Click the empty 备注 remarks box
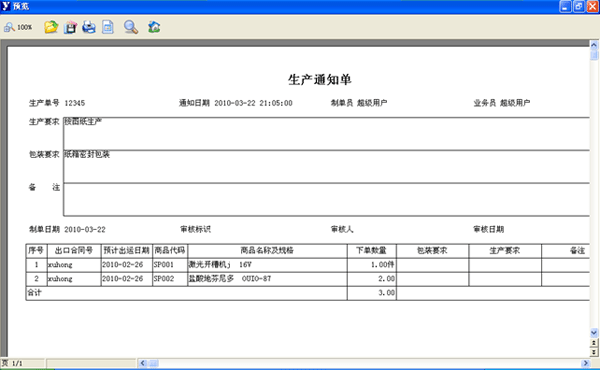 326,199
